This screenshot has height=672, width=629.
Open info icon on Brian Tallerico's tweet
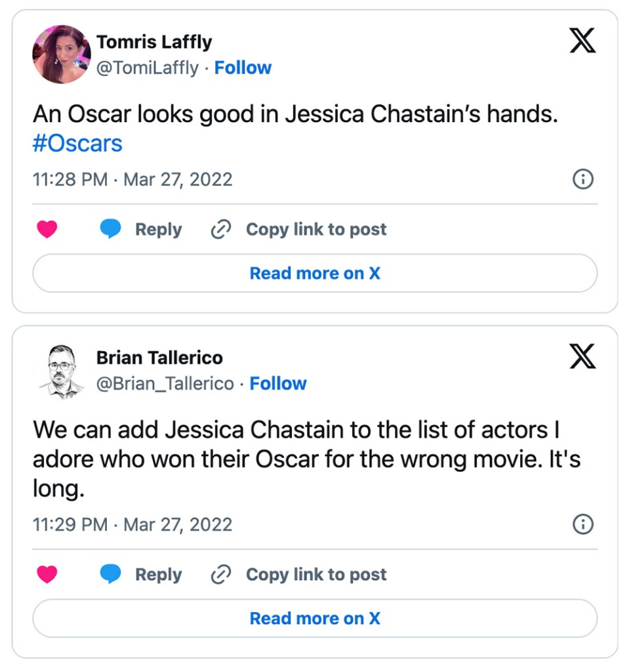tap(583, 524)
